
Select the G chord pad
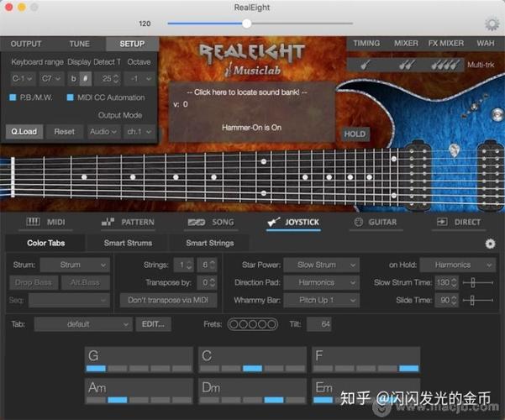139,360
